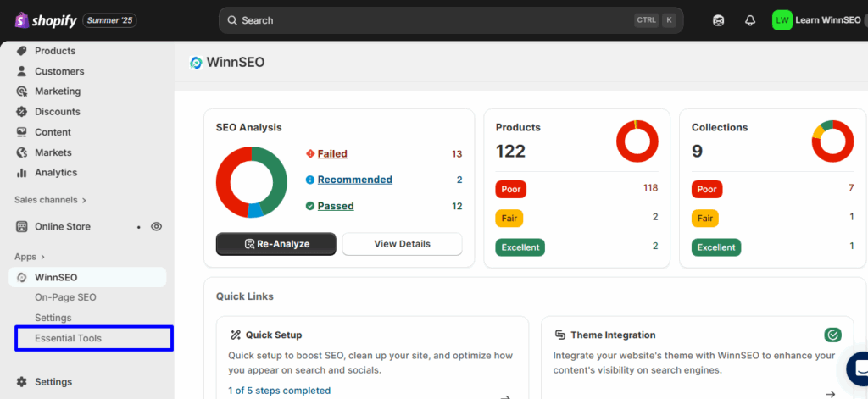Click the Online Store storefront icon
Image resolution: width=868 pixels, height=399 pixels.
[x=21, y=226]
